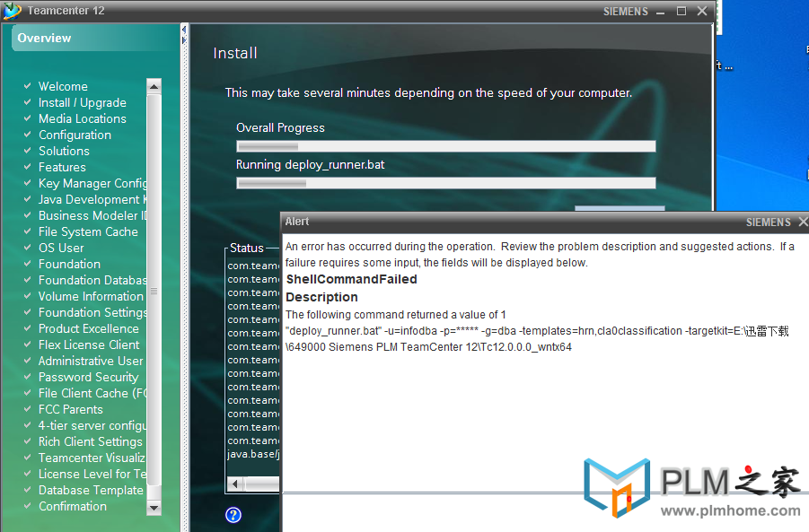Maximize the Teamcenter 12 window
The image size is (809, 532).
click(681, 12)
